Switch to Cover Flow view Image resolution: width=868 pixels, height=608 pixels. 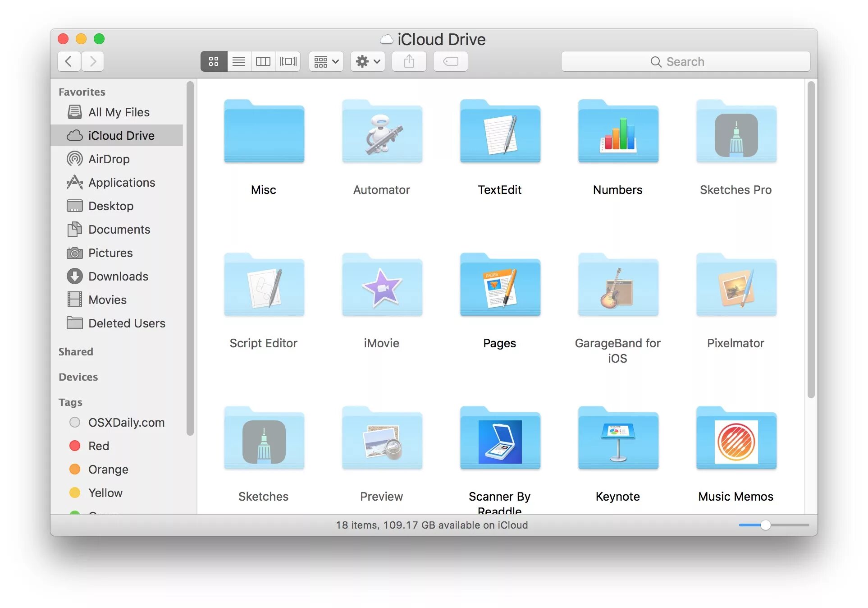pyautogui.click(x=288, y=61)
